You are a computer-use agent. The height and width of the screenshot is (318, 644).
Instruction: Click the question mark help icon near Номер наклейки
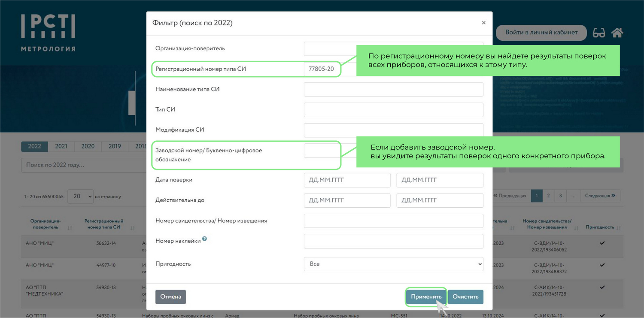[x=204, y=239]
